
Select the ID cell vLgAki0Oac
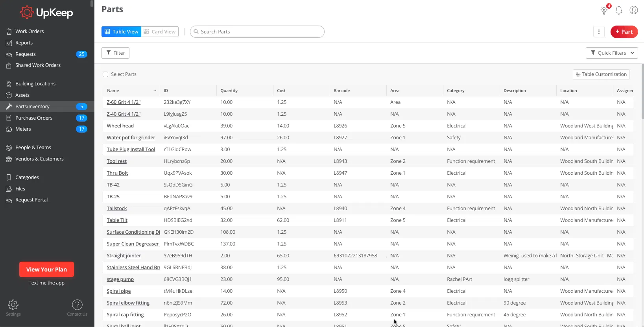click(176, 126)
